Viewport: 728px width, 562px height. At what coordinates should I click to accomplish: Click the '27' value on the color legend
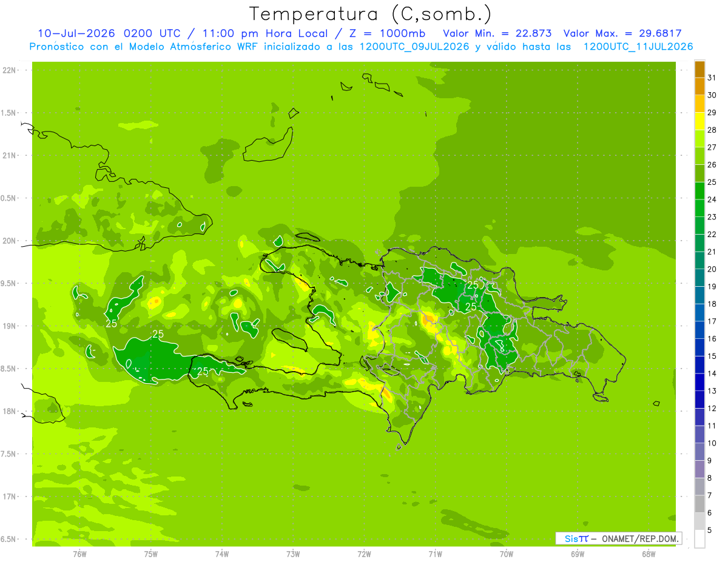point(712,147)
